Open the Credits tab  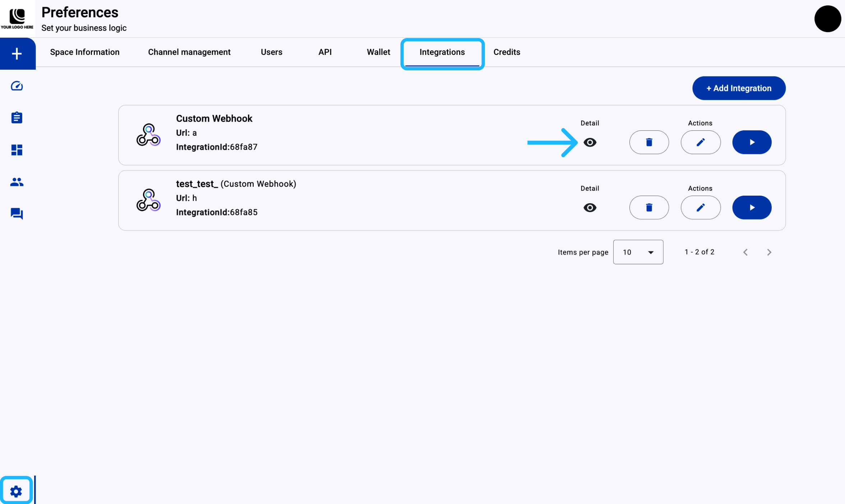tap(507, 52)
